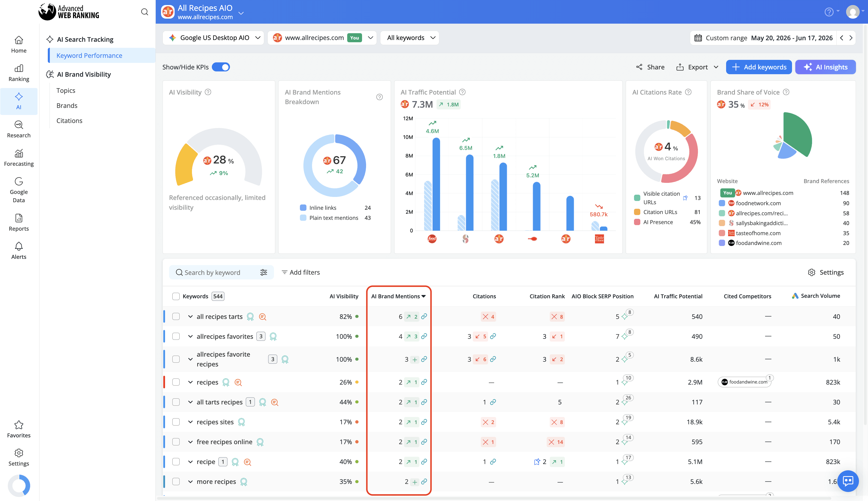868x501 pixels.
Task: Open the Citations page
Action: click(69, 121)
